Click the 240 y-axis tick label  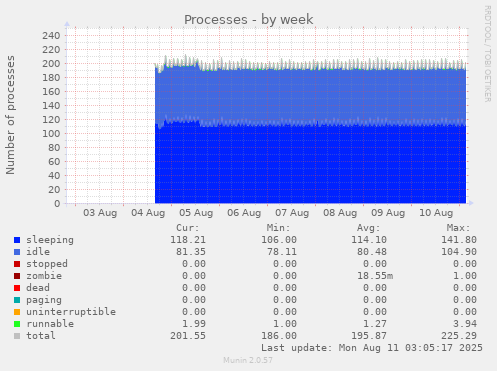click(51, 36)
